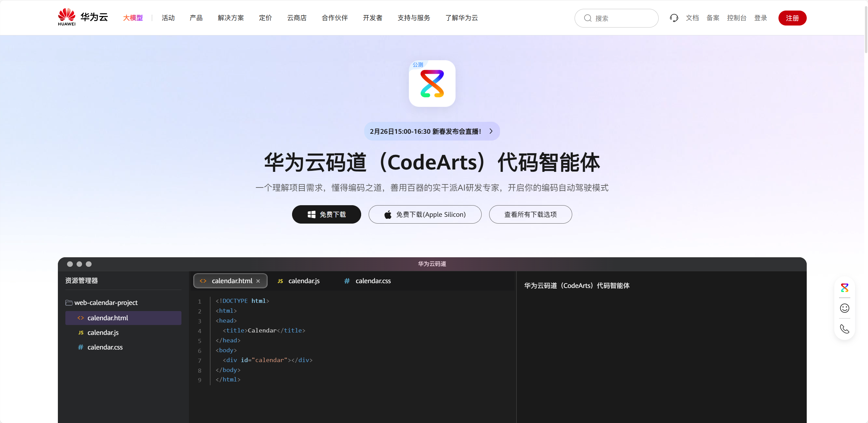Screen dimensions: 868x423
Task: Switch to the calendar.js tab
Action: coord(299,281)
